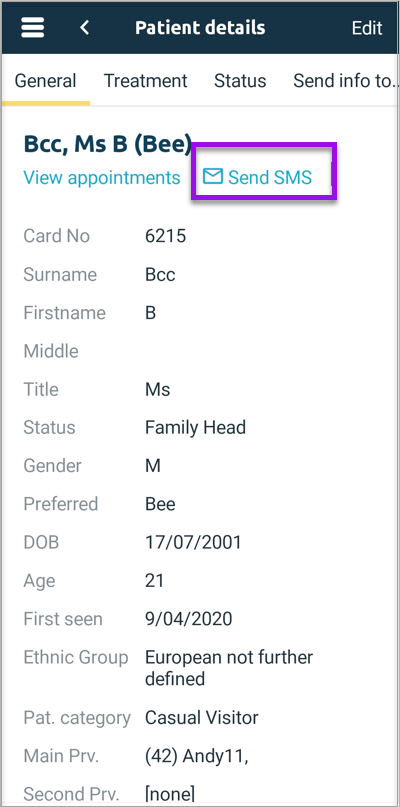Viewport: 400px width, 807px height.
Task: Click the Ethnic Group value
Action: (229, 668)
